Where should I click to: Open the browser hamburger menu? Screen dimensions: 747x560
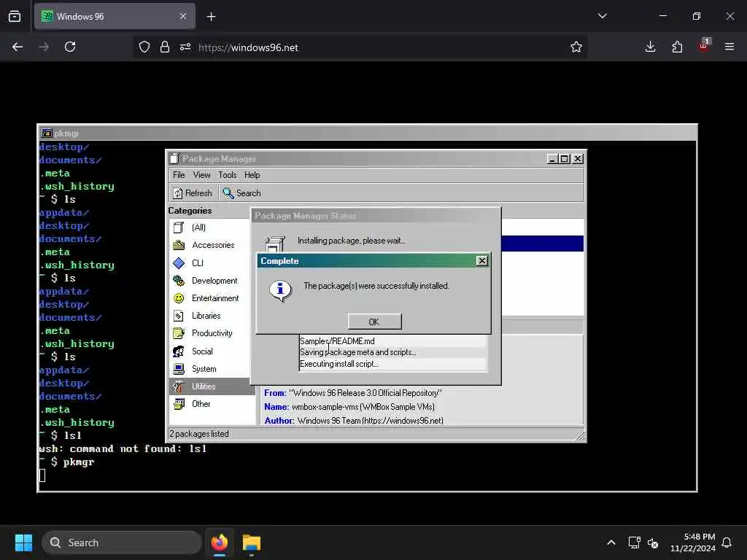point(729,47)
